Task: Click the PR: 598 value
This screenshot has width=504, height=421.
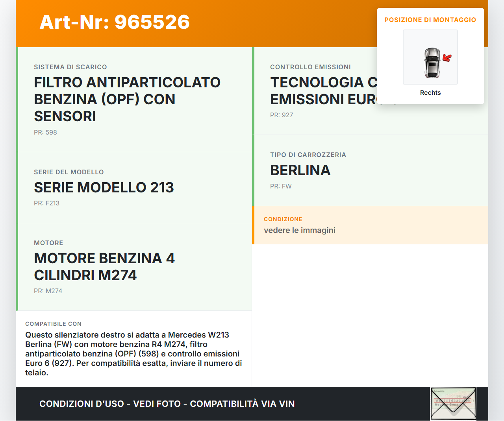Action: [x=45, y=132]
